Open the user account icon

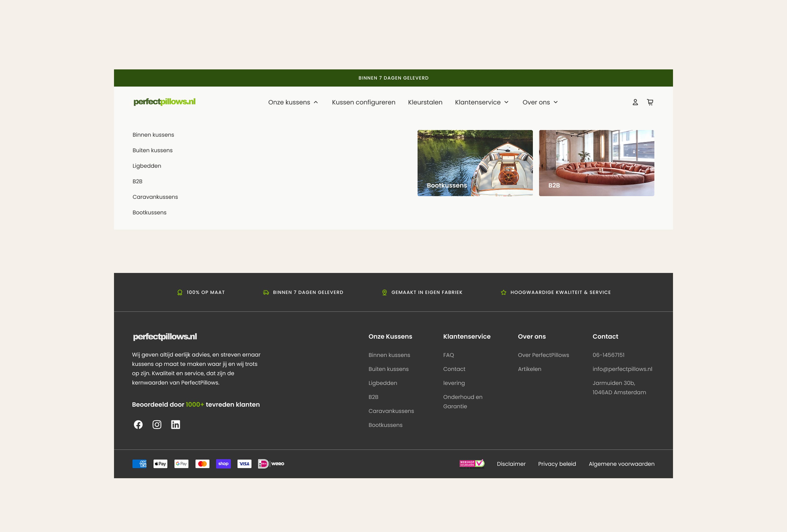(635, 102)
